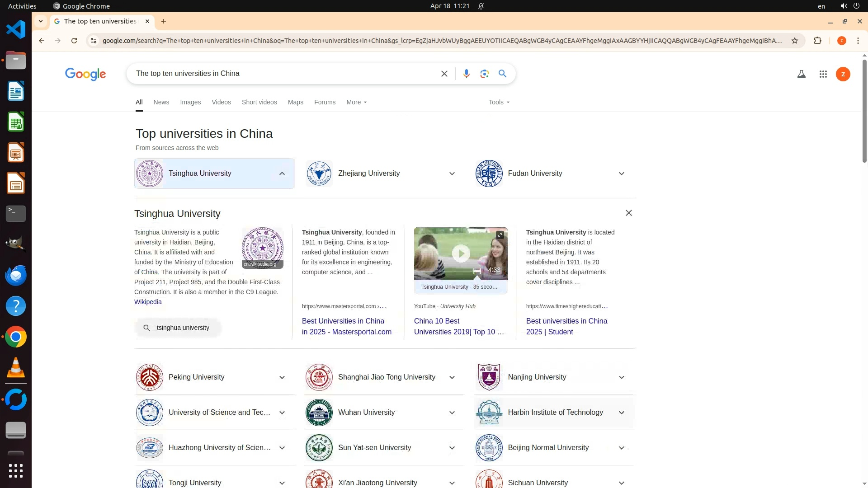Launch VLC from the dock
The width and height of the screenshot is (868, 488).
(15, 367)
